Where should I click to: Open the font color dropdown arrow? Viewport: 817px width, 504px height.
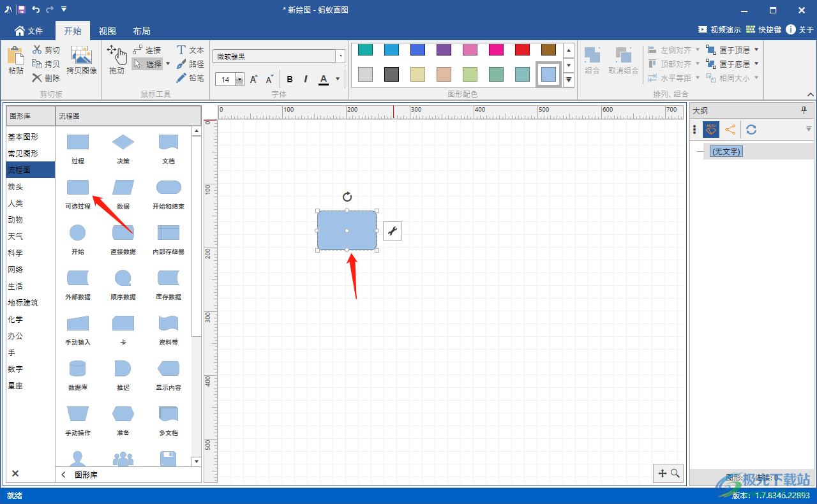338,79
